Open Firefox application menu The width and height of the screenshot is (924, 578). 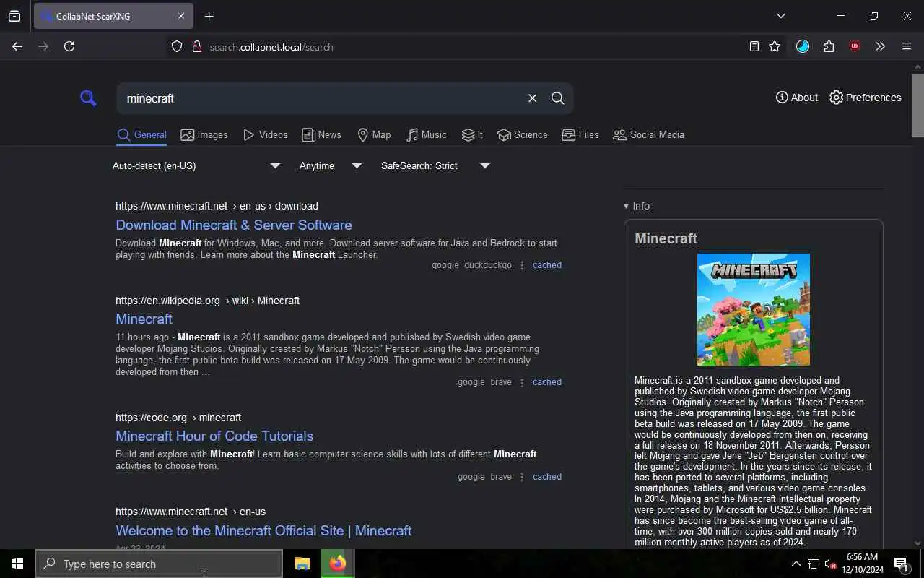tap(907, 46)
